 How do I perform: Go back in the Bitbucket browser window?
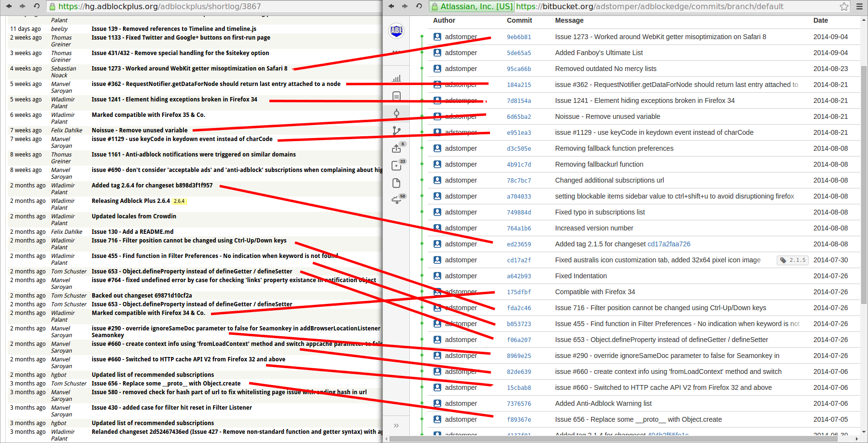391,6
